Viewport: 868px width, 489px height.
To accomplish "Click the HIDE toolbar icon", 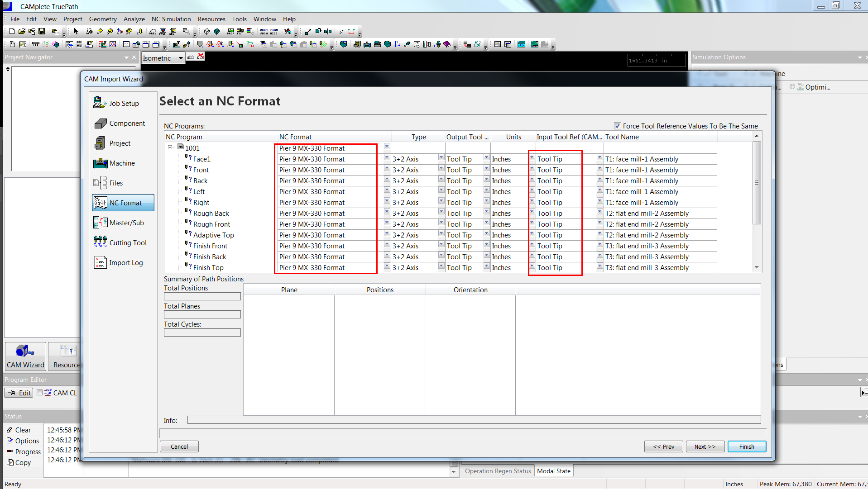I will 274,31.
